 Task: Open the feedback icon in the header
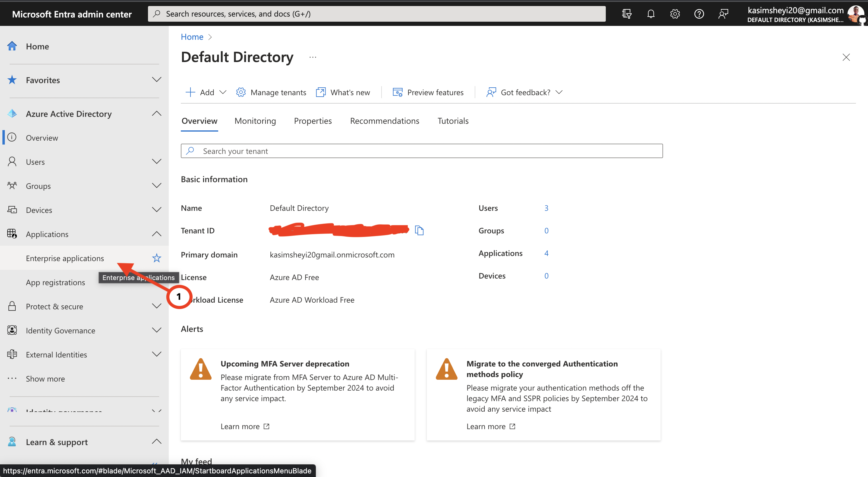point(723,14)
